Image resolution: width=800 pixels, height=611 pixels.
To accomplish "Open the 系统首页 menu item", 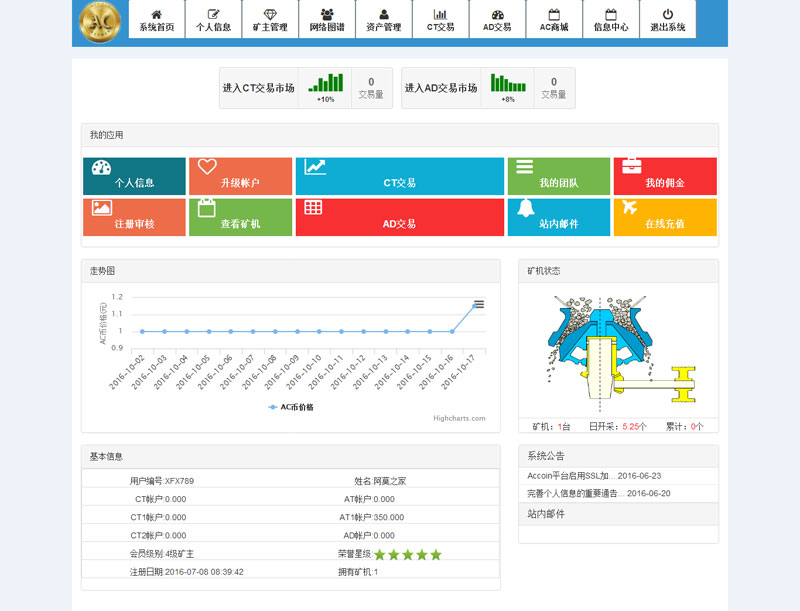I will [x=155, y=24].
